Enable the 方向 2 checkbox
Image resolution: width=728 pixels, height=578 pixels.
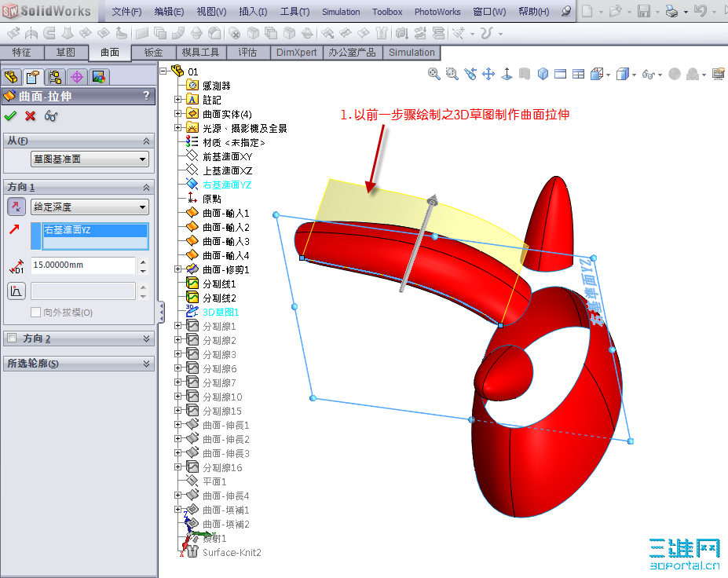point(12,338)
